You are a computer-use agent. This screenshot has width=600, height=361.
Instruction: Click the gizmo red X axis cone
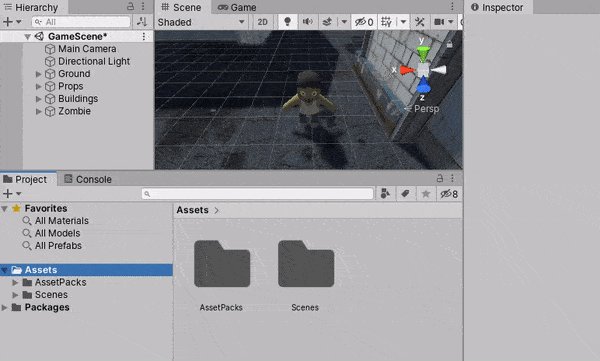pyautogui.click(x=407, y=70)
